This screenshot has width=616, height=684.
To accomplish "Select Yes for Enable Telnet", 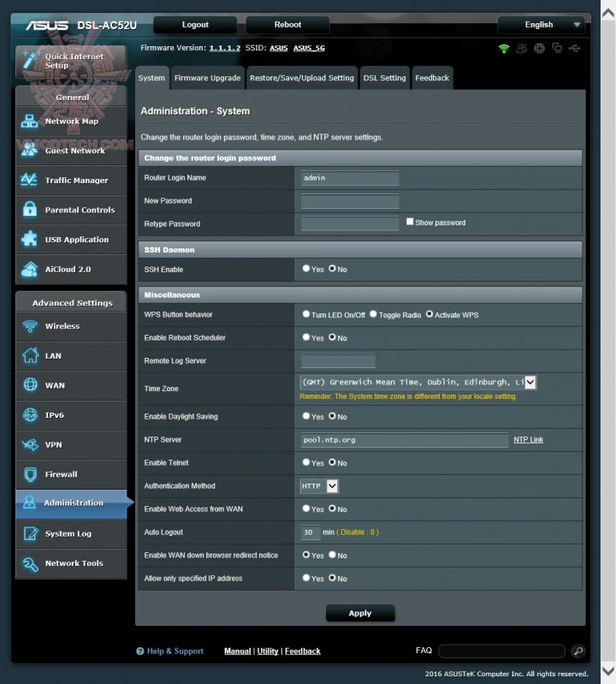I will pyautogui.click(x=306, y=462).
